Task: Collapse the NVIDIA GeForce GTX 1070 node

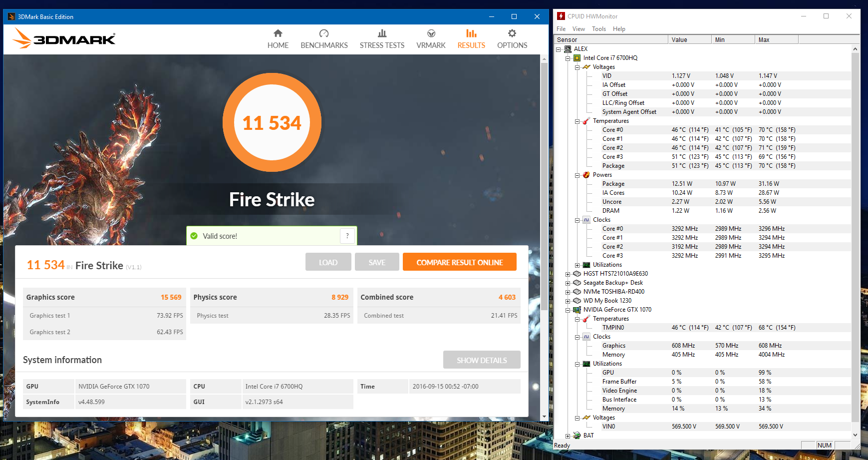Action: 568,310
